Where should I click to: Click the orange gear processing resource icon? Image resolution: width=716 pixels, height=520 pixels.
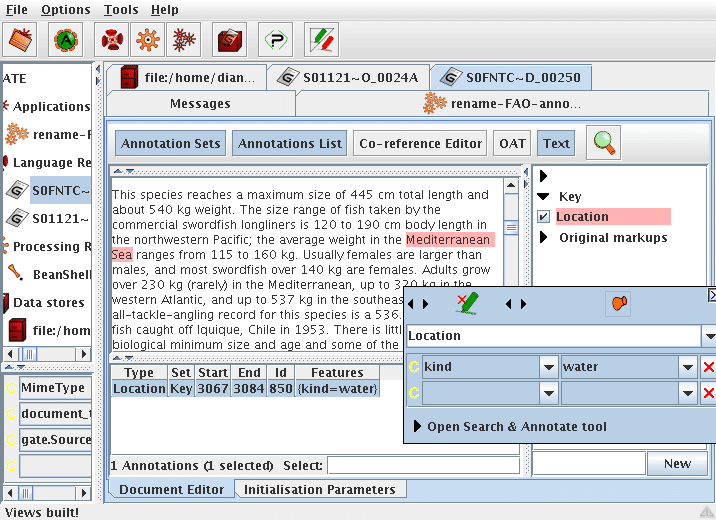147,40
